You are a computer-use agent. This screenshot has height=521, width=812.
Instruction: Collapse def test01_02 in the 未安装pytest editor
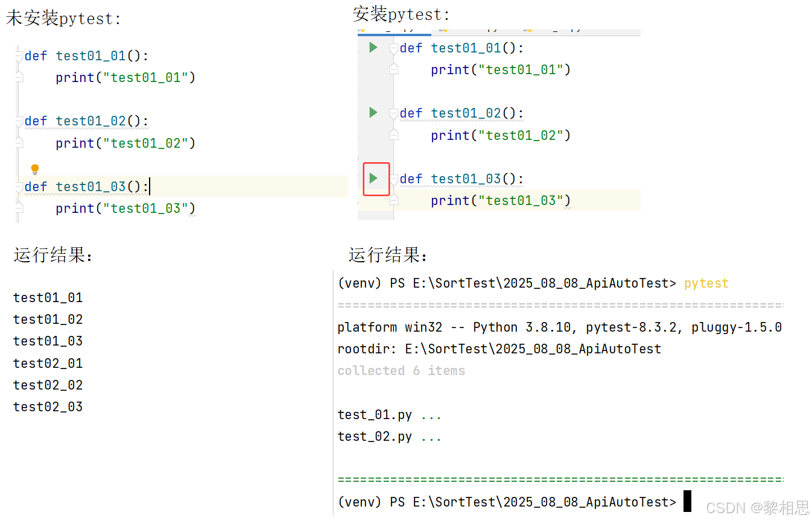tap(19, 121)
